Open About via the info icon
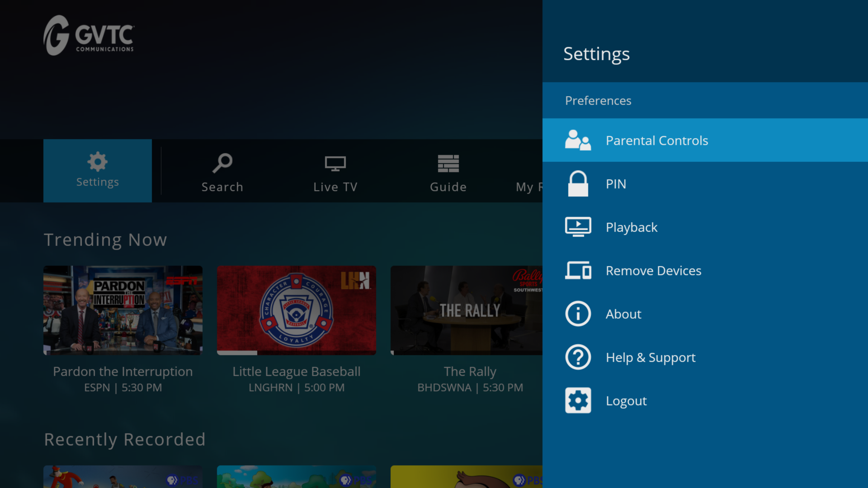The width and height of the screenshot is (868, 488). 578,314
